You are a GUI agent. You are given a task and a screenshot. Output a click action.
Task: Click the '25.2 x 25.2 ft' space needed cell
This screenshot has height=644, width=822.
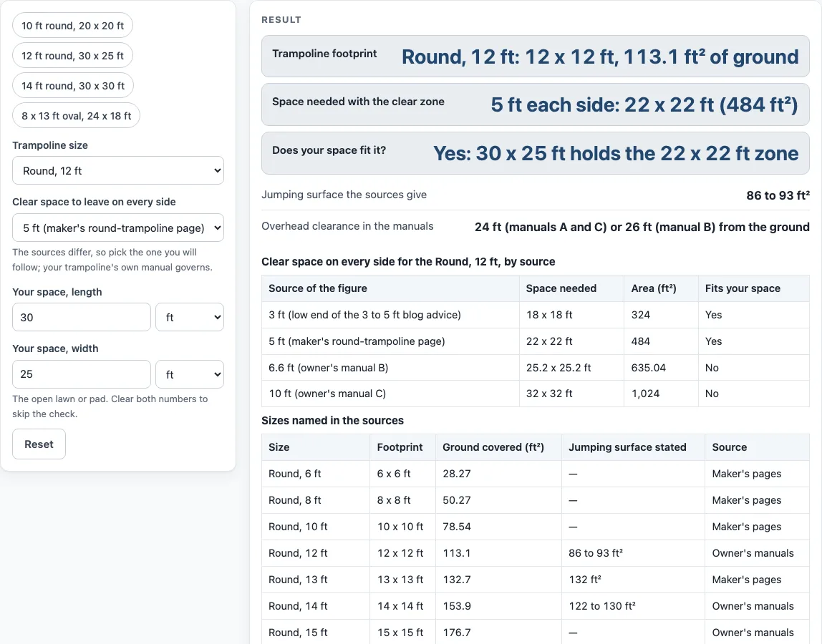coord(571,367)
